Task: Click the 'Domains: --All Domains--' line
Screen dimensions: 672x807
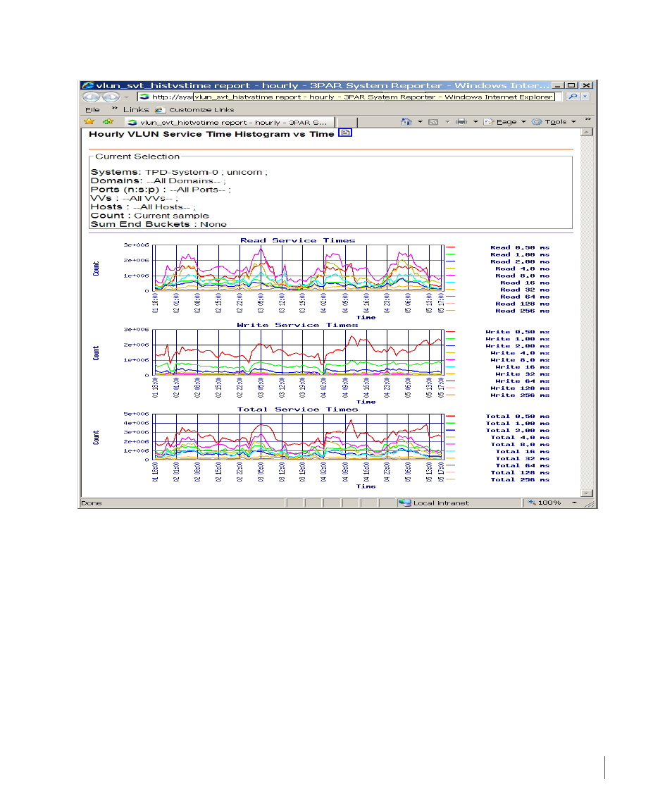Action: coord(158,180)
